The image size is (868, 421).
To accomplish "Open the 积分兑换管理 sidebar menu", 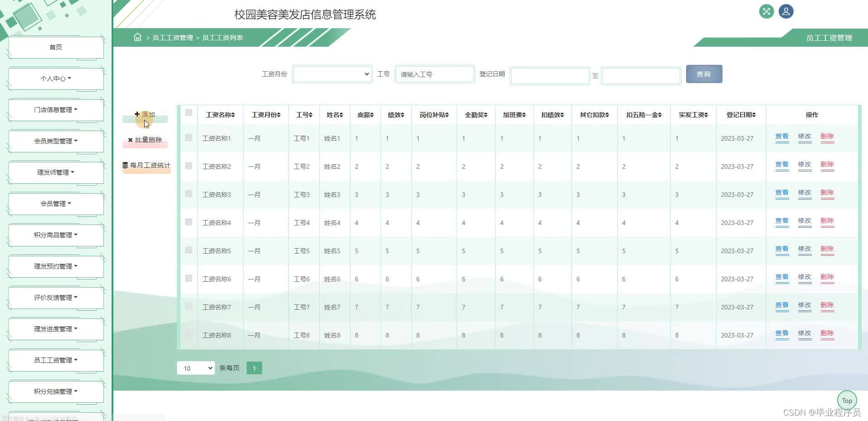I will click(56, 392).
